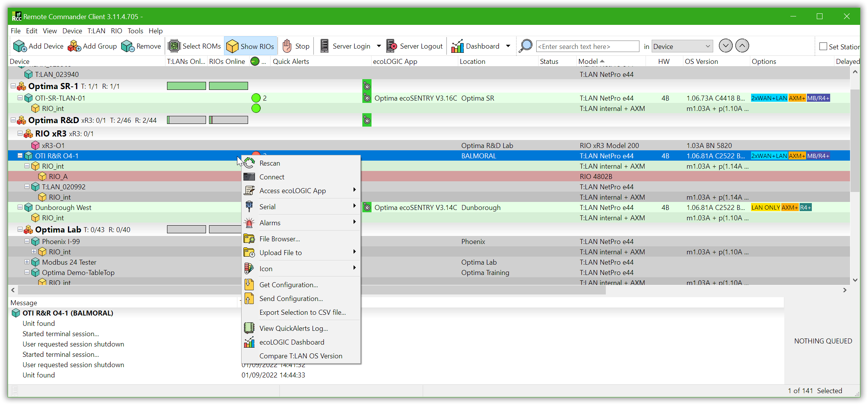The width and height of the screenshot is (868, 405).
Task: Open the Dashboard chart icon
Action: (x=457, y=46)
